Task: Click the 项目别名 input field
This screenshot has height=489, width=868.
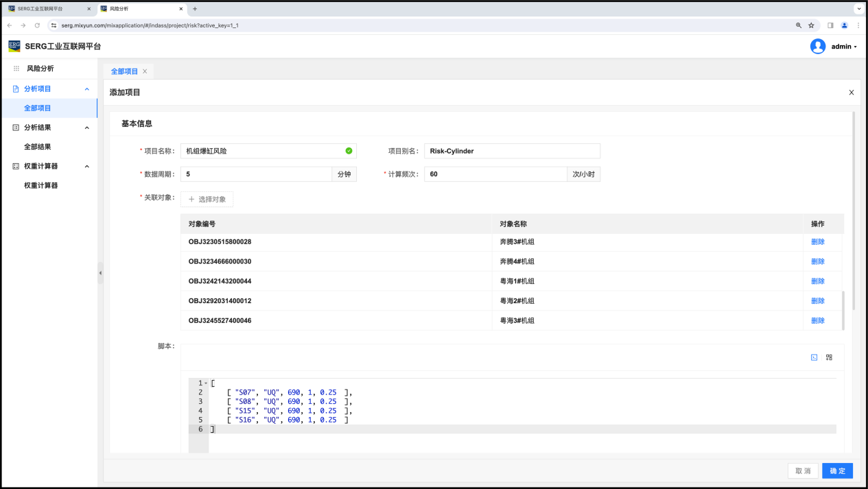Action: pyautogui.click(x=512, y=151)
